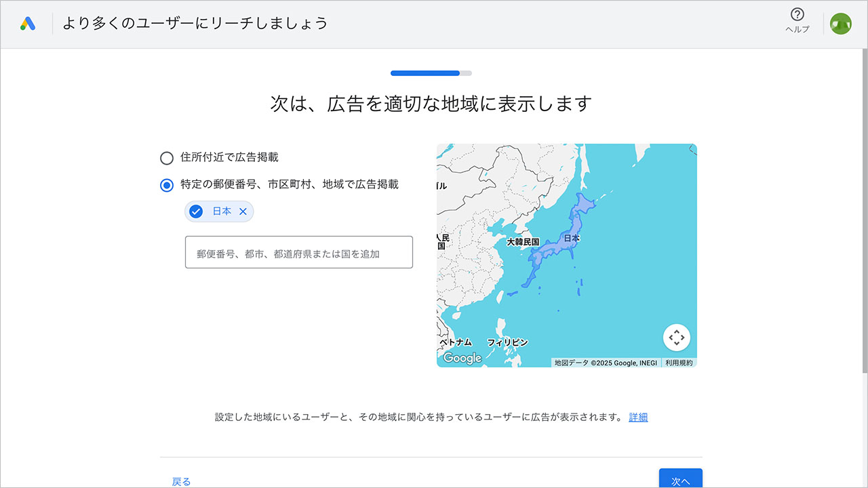Click the blue progress bar at top
868x488 pixels.
coord(426,73)
